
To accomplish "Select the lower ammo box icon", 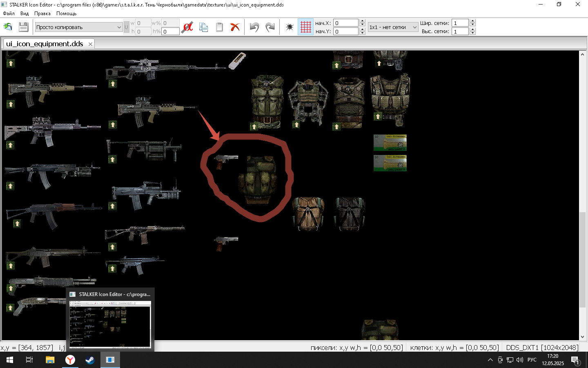I will point(390,163).
